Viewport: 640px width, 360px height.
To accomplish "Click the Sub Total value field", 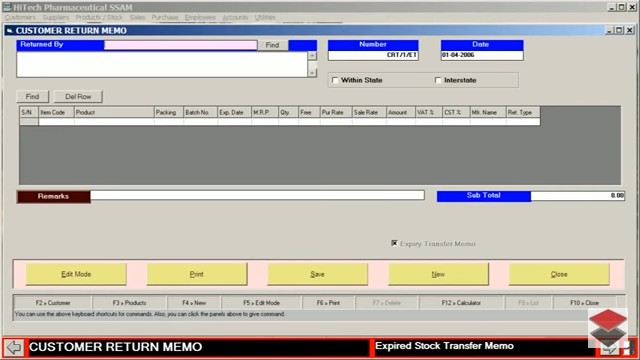I will 578,196.
